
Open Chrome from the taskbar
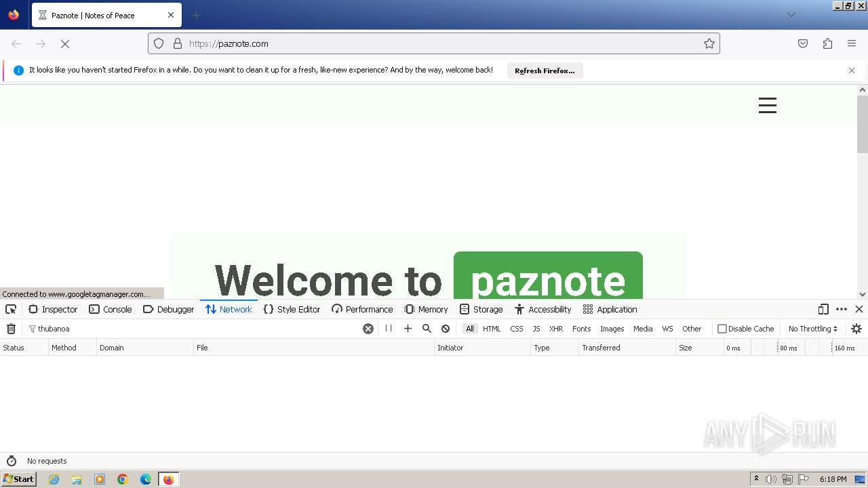(x=123, y=479)
